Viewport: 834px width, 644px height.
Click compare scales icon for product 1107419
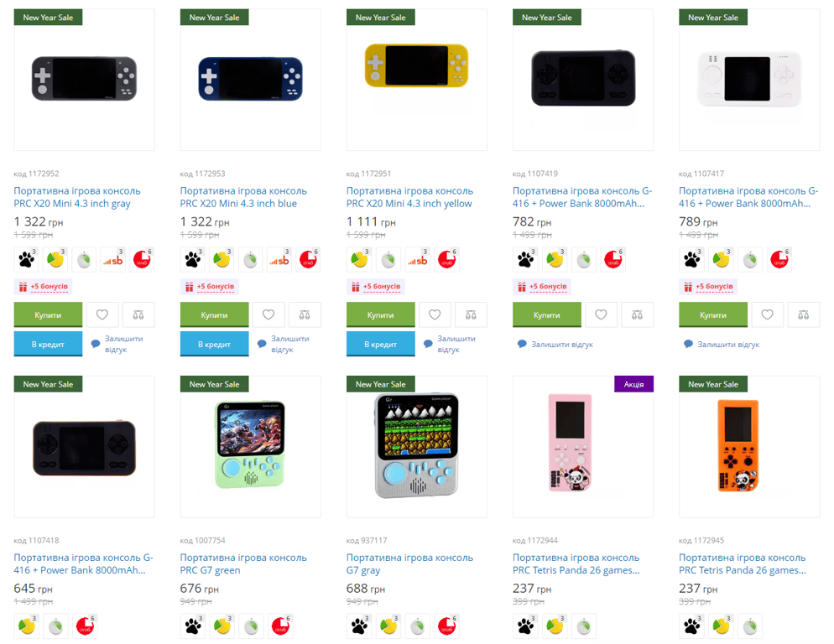[637, 314]
